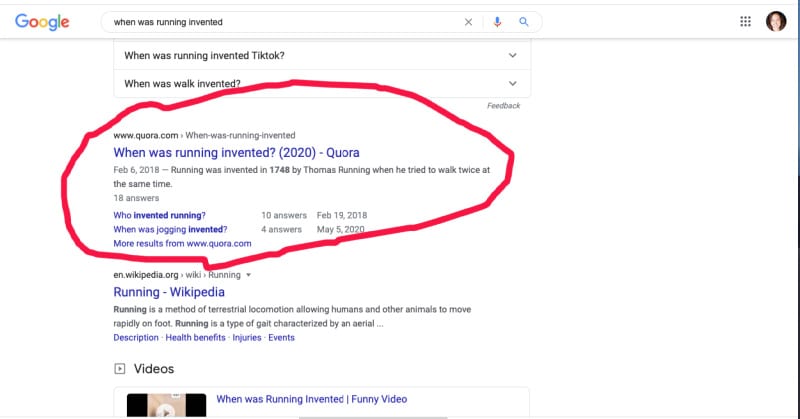This screenshot has width=800, height=419.
Task: Open dropdown arrow next to wiki › Running
Action: 248,275
